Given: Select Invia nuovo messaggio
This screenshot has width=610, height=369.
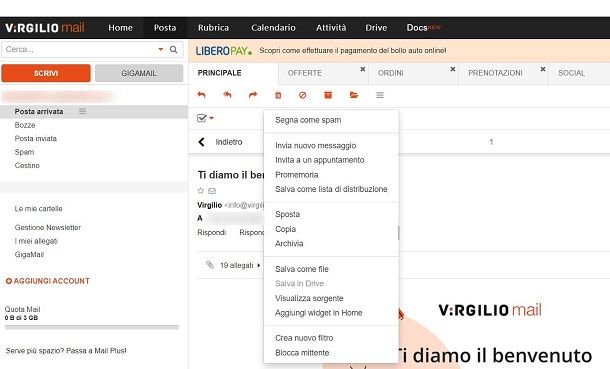Looking at the screenshot, I should 316,145.
